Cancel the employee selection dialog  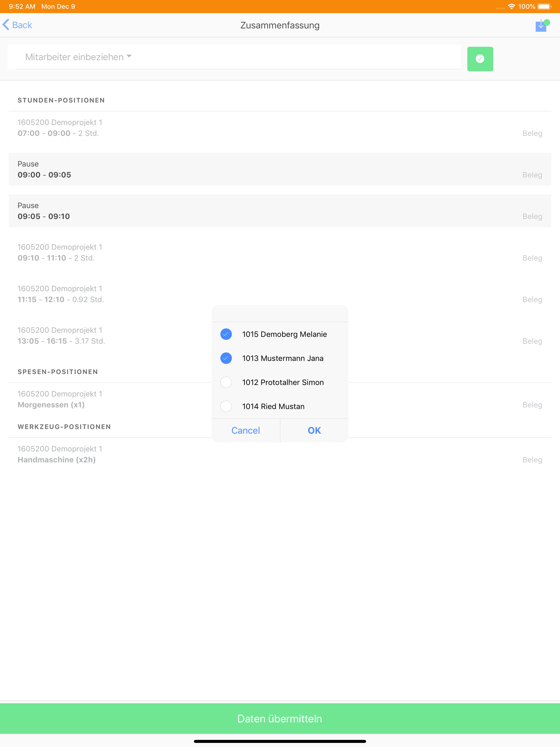pos(246,430)
